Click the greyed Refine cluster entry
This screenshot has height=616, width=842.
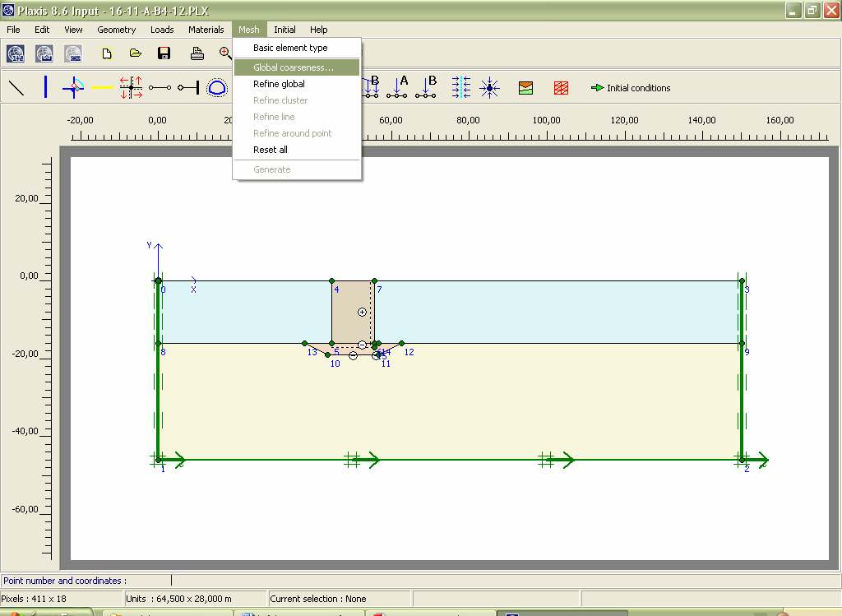[x=297, y=100]
